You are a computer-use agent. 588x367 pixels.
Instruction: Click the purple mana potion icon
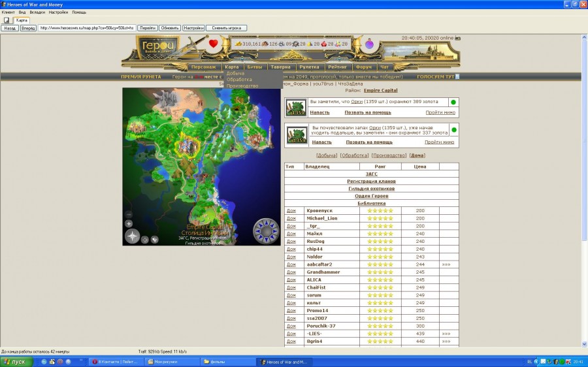click(369, 44)
